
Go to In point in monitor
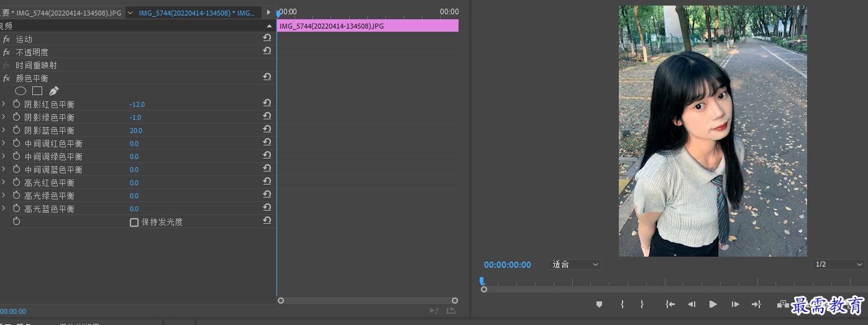tap(670, 304)
